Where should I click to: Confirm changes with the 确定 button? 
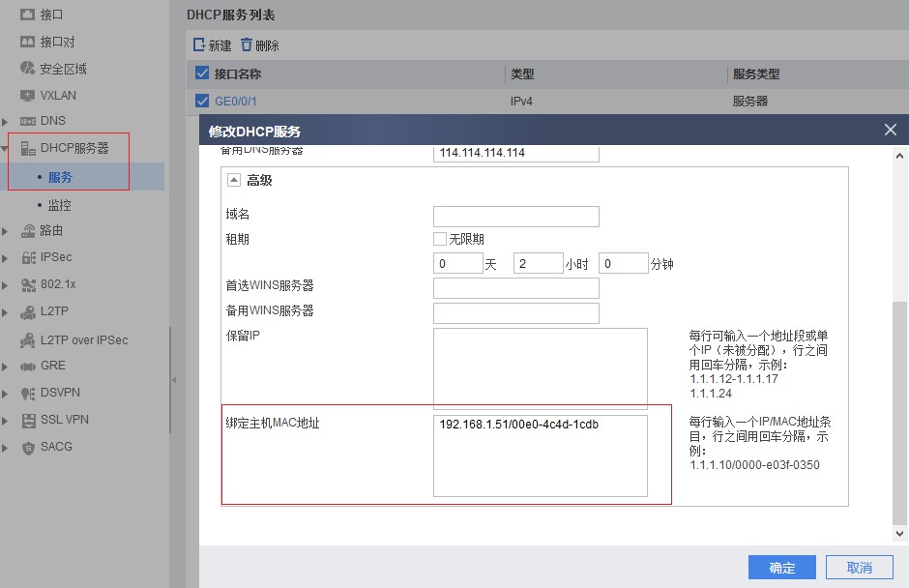[x=781, y=567]
